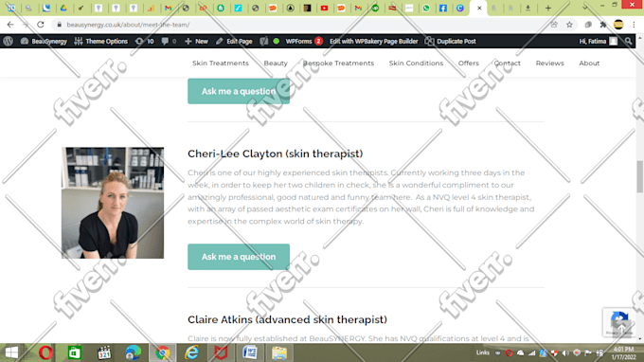The width and height of the screenshot is (644, 362).
Task: Open Skin Treatments navigation menu
Action: [x=221, y=63]
